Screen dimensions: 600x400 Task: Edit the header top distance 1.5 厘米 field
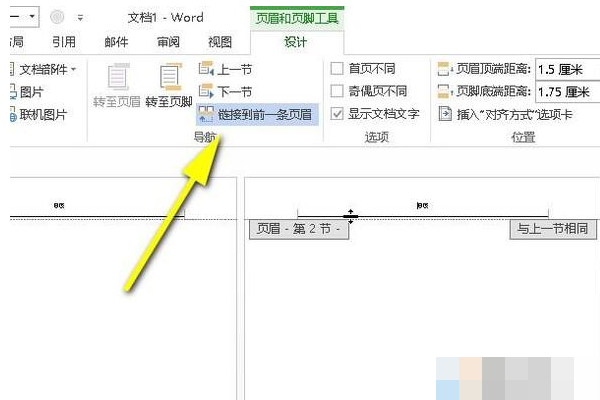pos(567,69)
